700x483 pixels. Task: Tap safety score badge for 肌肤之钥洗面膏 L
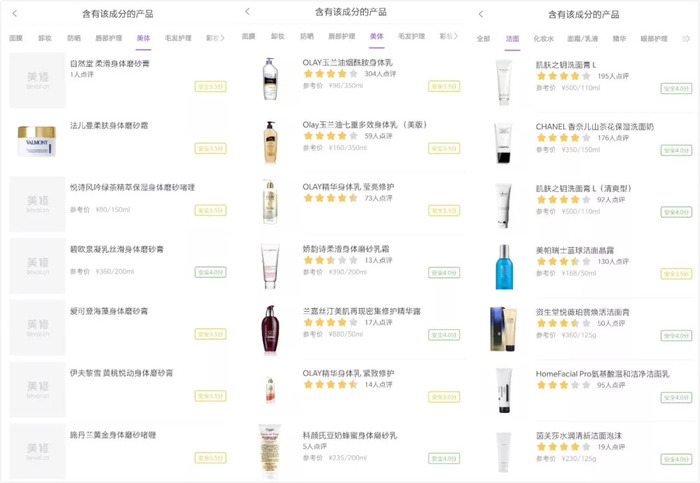pyautogui.click(x=676, y=88)
